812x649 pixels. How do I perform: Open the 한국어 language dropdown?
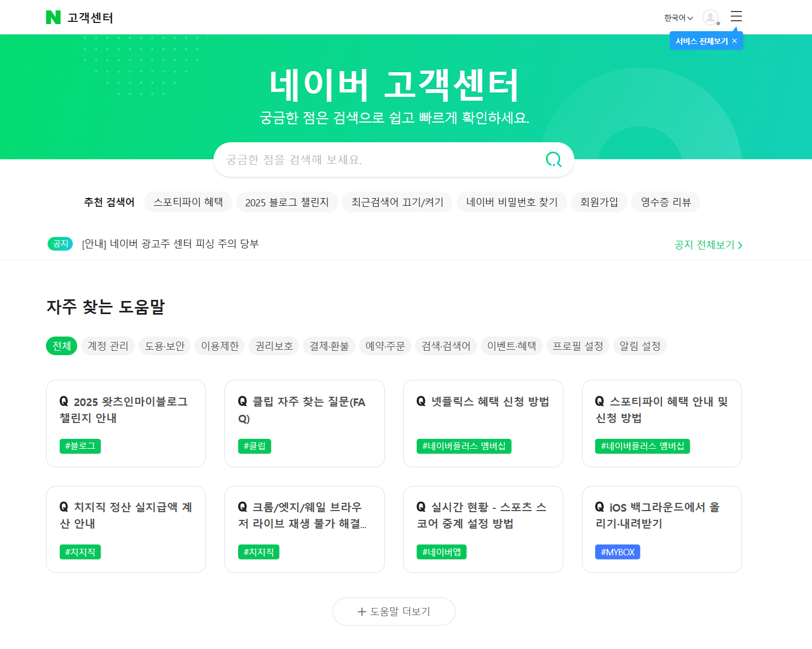tap(678, 18)
